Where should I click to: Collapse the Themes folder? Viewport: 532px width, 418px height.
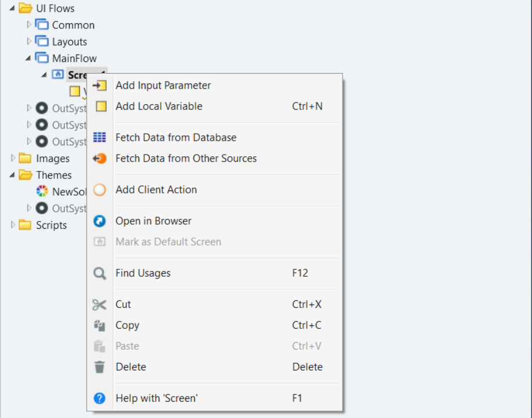click(12, 175)
